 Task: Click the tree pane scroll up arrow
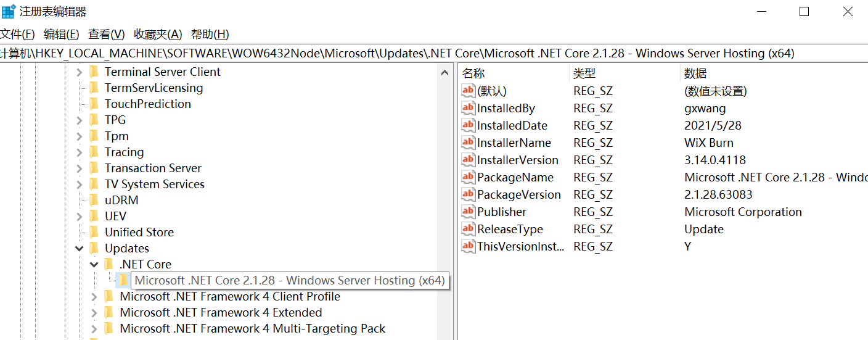point(445,73)
